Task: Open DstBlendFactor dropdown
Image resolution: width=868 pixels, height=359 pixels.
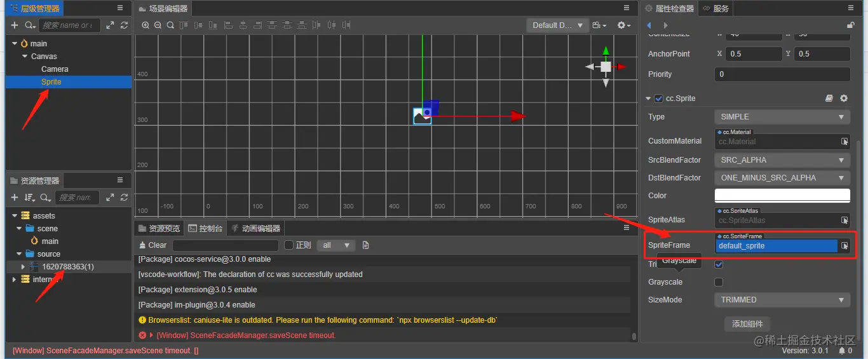Action: 782,178
